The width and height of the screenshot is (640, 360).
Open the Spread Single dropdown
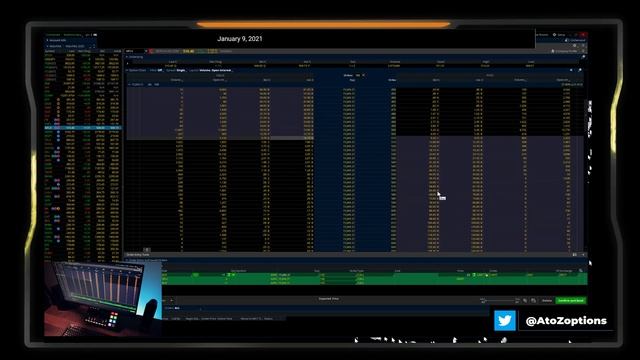176,70
